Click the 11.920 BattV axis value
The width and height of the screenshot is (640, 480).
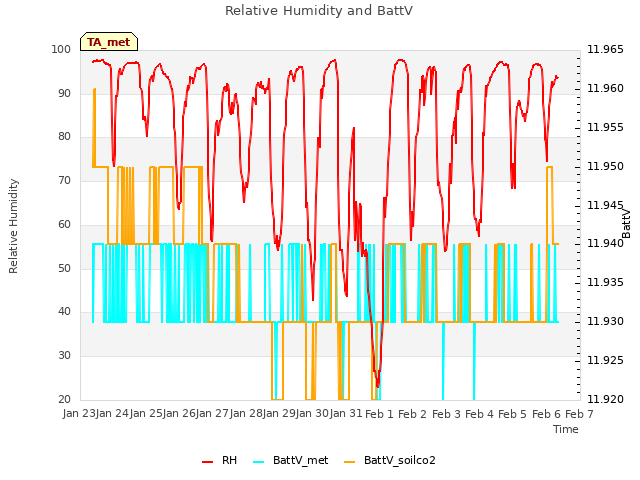coord(605,399)
